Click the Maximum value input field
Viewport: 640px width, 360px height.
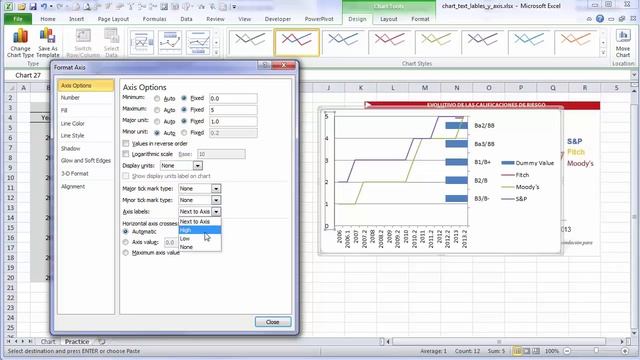pos(233,110)
